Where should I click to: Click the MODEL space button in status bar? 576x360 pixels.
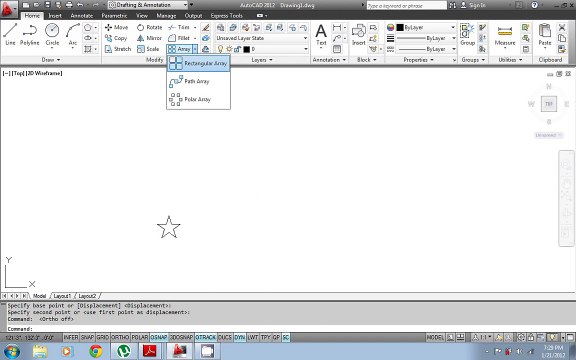[435, 337]
